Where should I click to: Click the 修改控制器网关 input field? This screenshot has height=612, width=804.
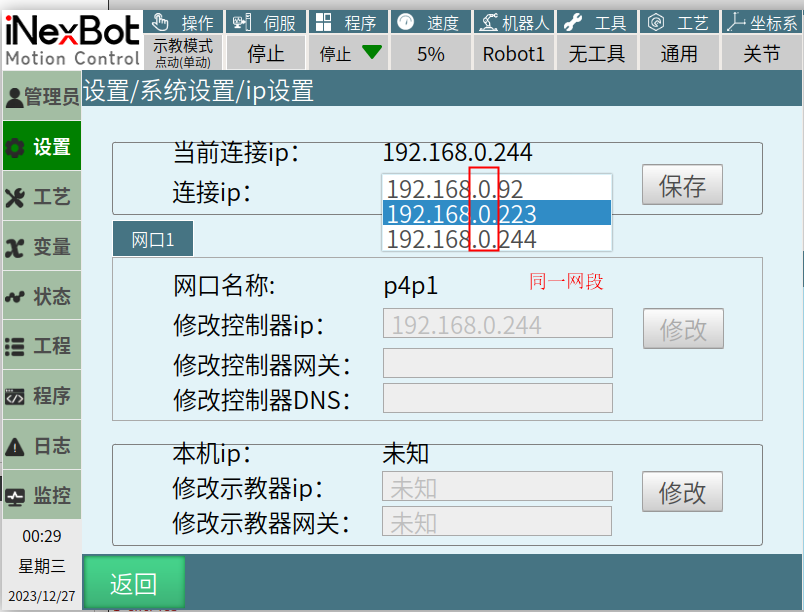point(497,363)
